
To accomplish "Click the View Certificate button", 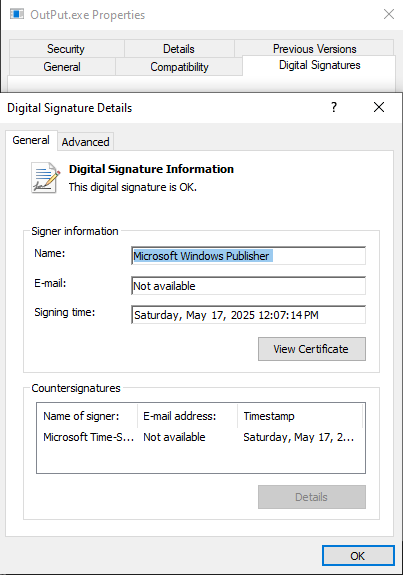I will point(312,349).
